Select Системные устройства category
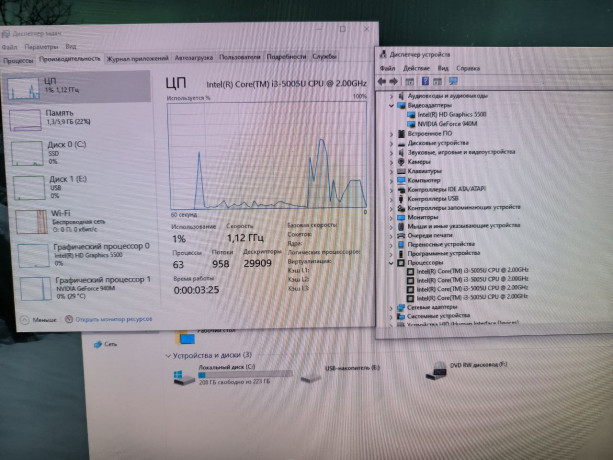Viewport: 613px width, 460px height. (438, 316)
